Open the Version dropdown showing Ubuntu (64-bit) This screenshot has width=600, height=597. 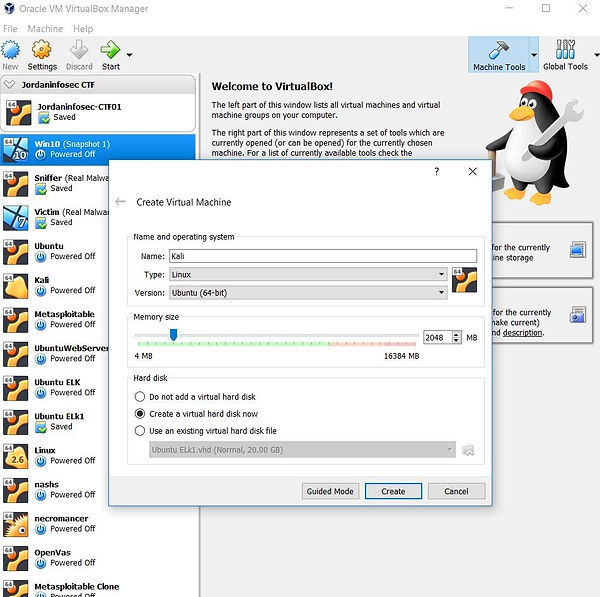tap(308, 293)
